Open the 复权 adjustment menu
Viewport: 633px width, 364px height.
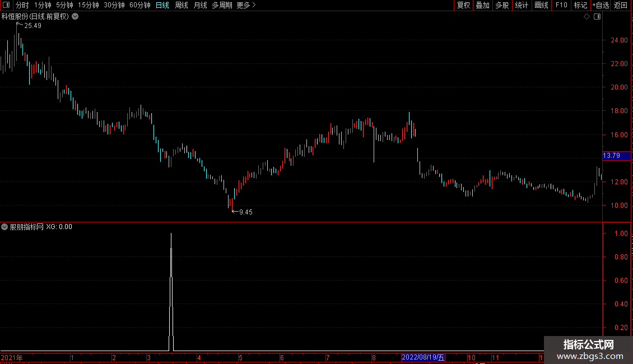463,5
